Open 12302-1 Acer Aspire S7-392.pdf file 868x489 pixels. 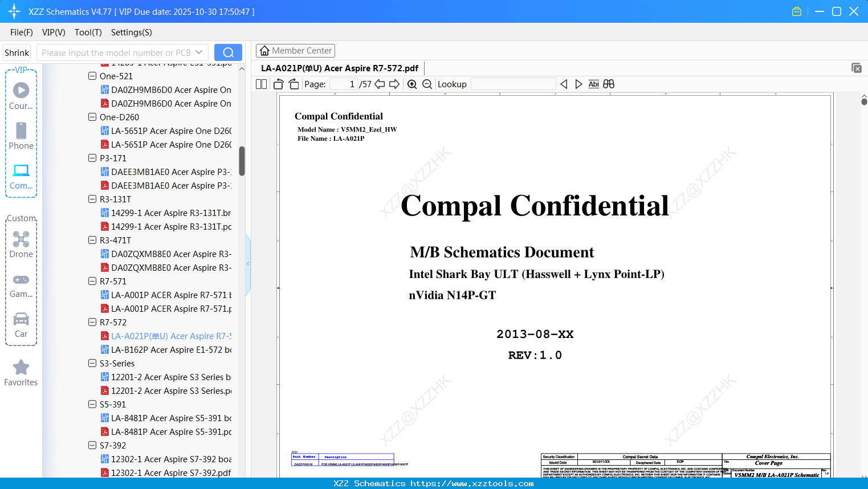pos(166,472)
